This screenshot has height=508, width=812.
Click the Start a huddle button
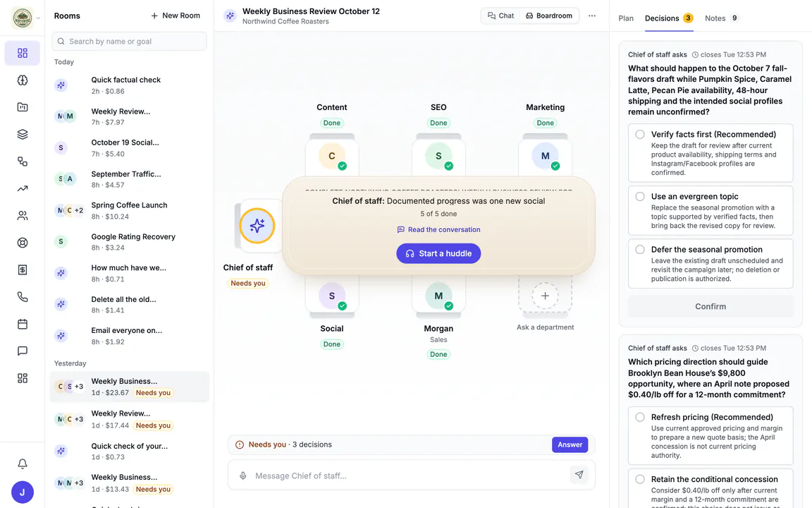[438, 253]
